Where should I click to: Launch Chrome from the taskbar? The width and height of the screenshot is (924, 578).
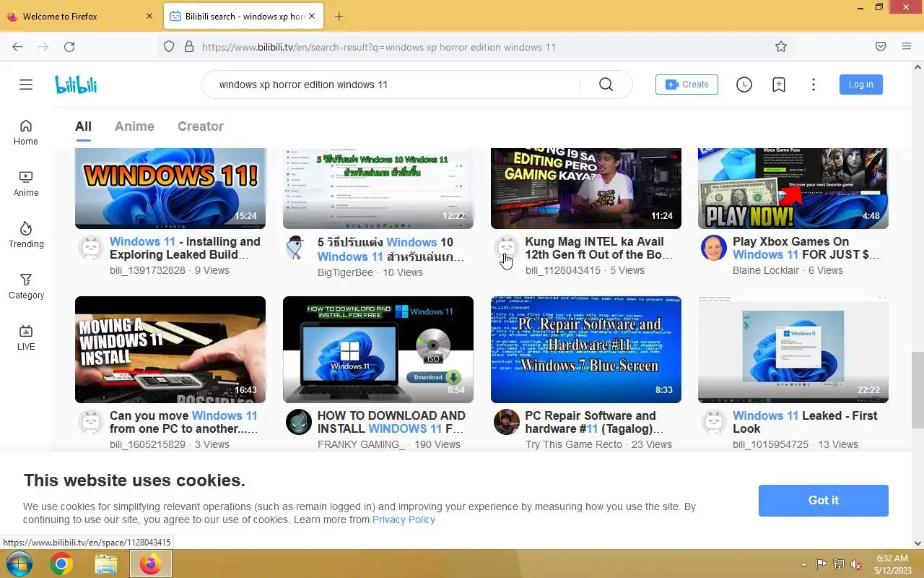(61, 564)
